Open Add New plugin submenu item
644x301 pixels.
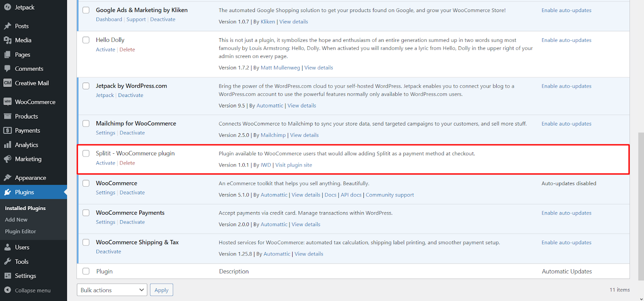(16, 220)
